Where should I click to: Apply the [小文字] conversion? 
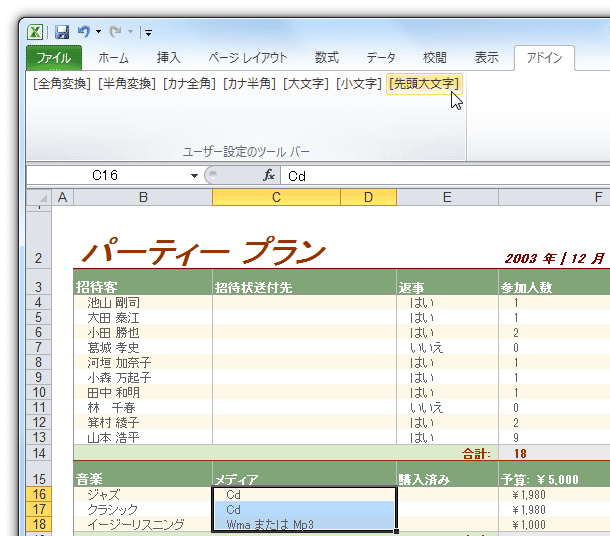pyautogui.click(x=359, y=84)
